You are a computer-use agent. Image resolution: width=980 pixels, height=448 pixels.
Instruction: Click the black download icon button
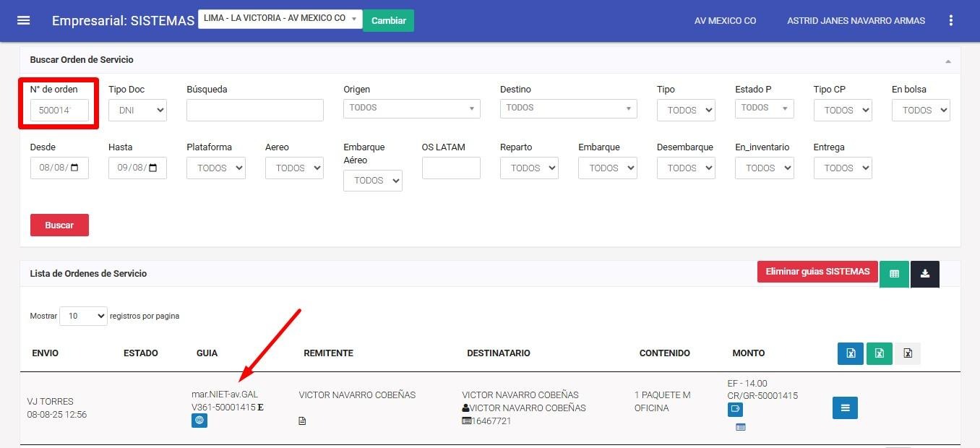click(x=924, y=274)
